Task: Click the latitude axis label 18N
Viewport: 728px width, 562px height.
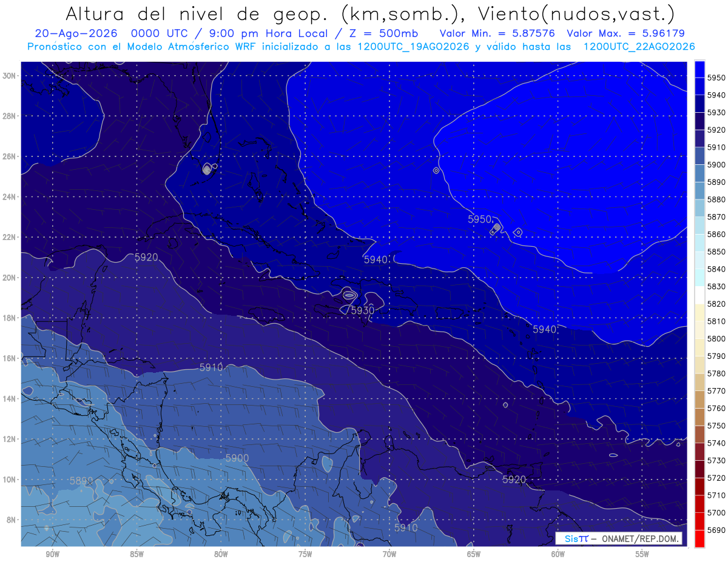Action: 9,318
